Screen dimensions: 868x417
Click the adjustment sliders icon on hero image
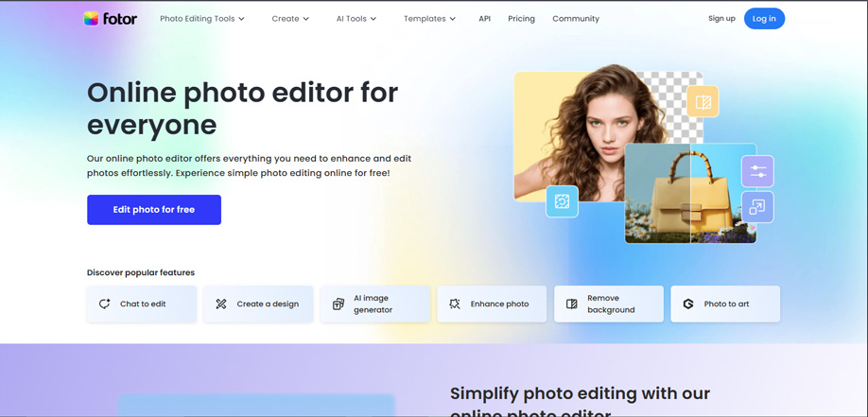[x=757, y=171]
